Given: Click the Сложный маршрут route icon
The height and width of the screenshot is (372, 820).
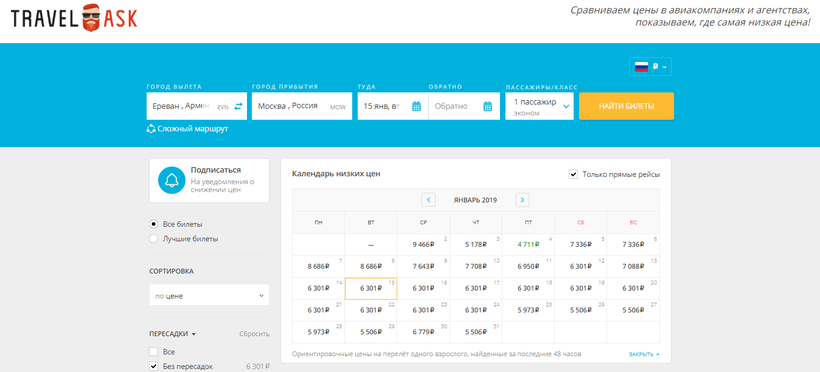Looking at the screenshot, I should 151,129.
